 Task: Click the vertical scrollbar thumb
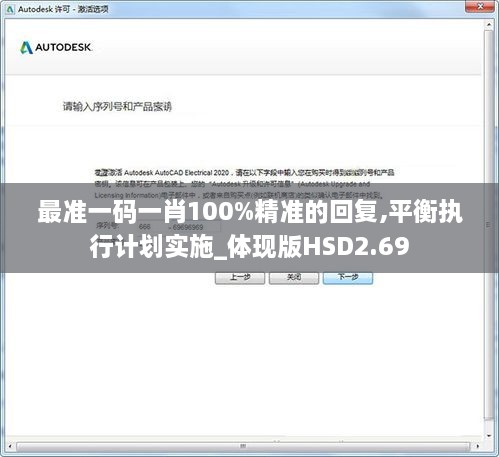tap(489, 224)
